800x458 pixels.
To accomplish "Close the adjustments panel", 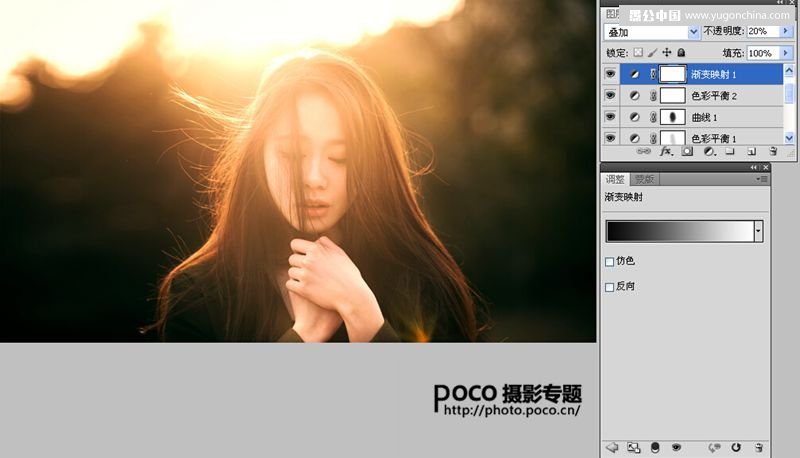I will [x=766, y=167].
